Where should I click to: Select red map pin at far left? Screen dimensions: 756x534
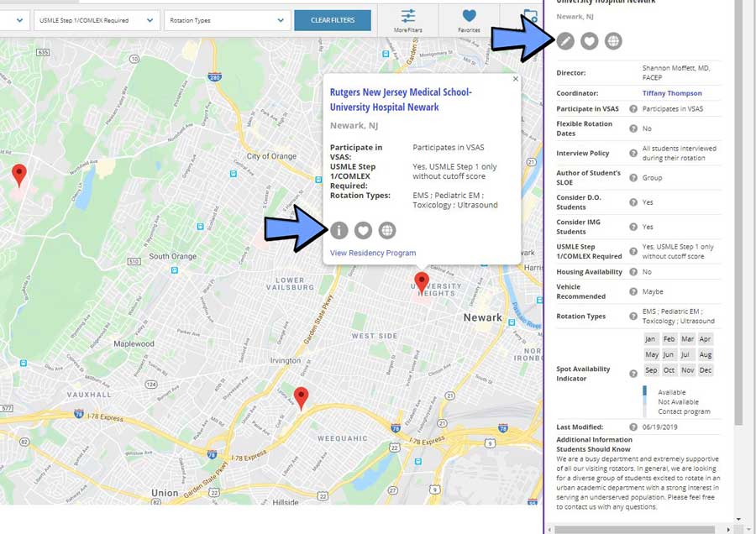pyautogui.click(x=19, y=175)
